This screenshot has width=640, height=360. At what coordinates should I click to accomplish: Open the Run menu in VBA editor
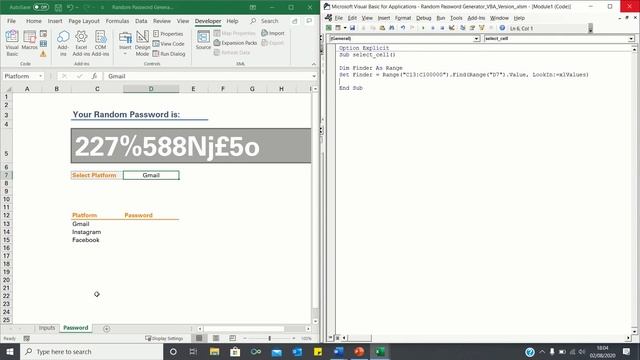441,18
